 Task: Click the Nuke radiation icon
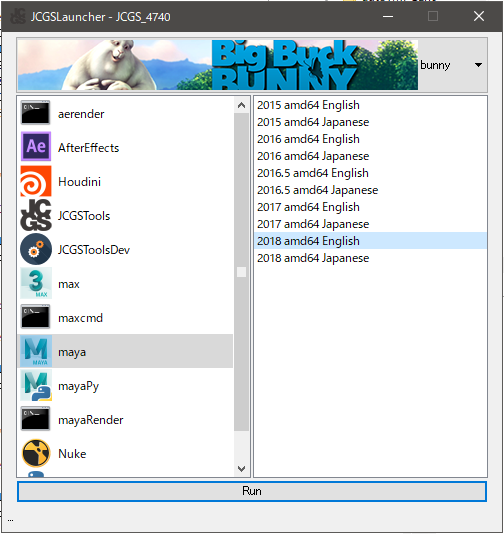(x=36, y=453)
